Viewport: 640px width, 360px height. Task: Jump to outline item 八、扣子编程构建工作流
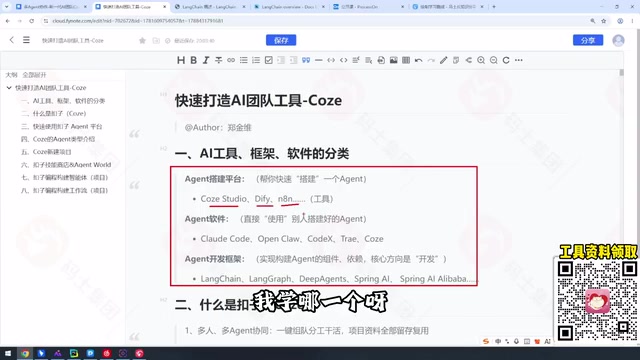pos(64,191)
